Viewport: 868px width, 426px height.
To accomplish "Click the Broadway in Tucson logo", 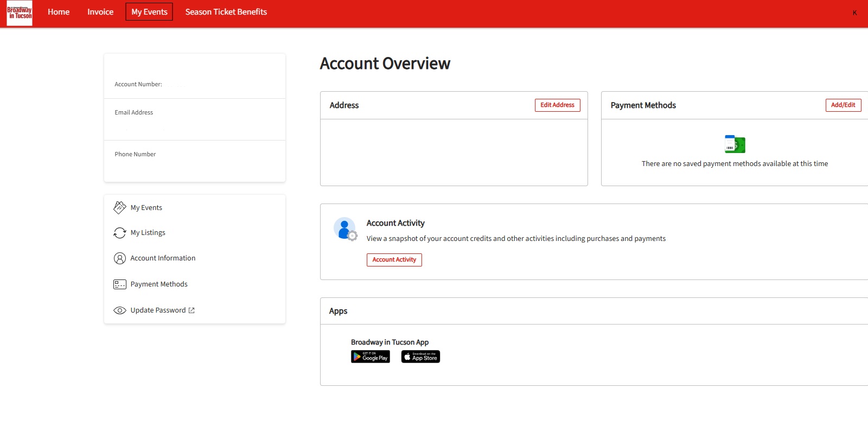I will coord(20,13).
